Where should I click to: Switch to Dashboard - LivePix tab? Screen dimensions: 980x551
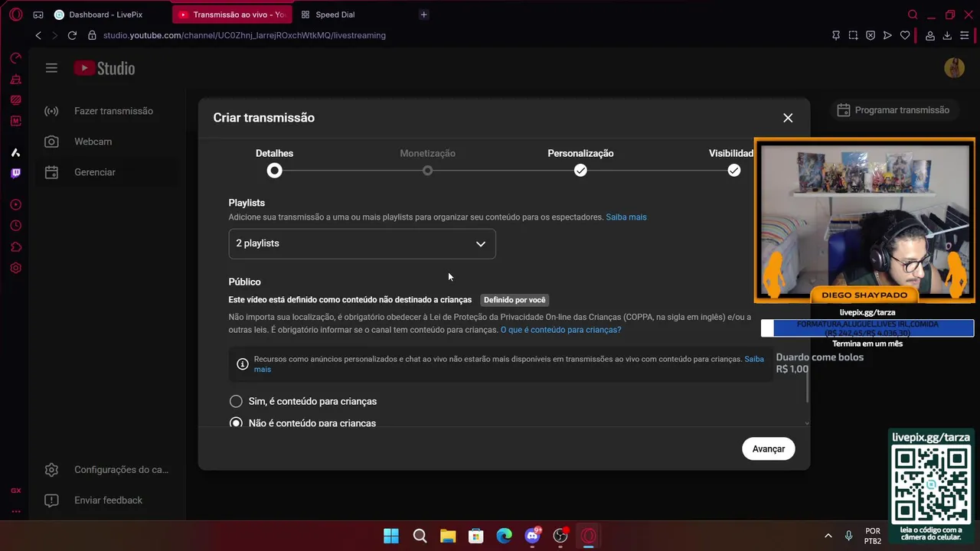pos(98,15)
